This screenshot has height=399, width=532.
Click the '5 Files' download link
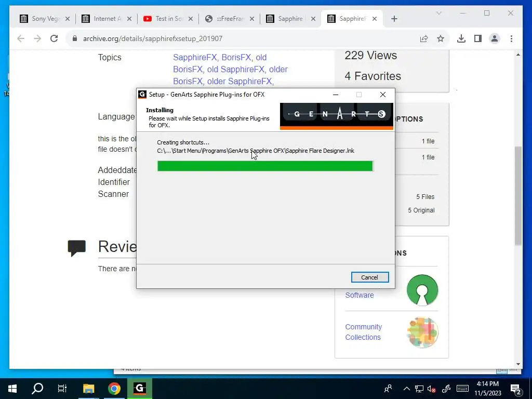pyautogui.click(x=425, y=197)
